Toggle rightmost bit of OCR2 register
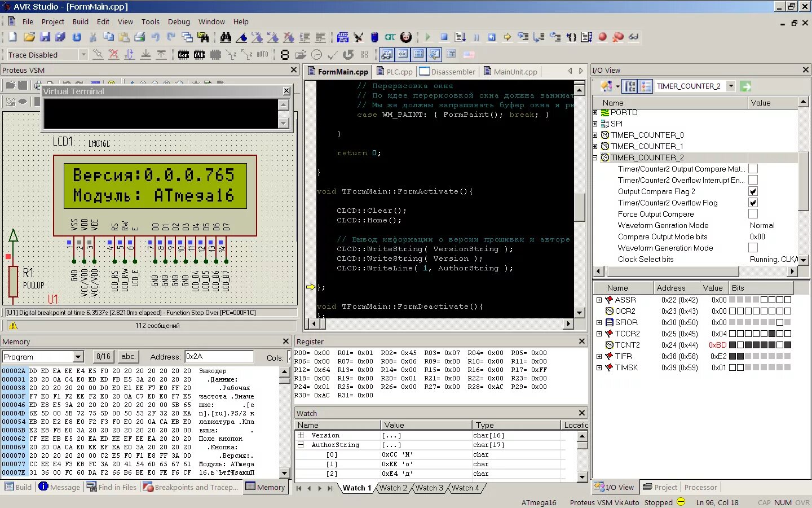This screenshot has height=508, width=812. click(x=788, y=311)
